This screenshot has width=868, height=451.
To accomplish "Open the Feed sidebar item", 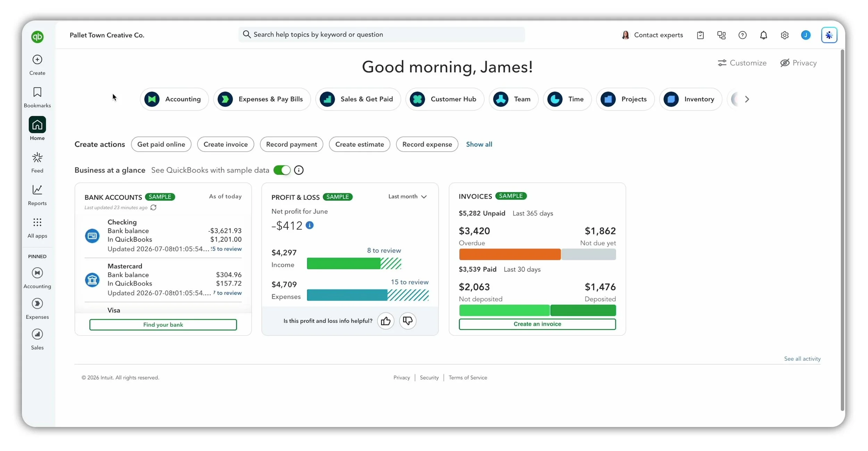I will point(37,162).
